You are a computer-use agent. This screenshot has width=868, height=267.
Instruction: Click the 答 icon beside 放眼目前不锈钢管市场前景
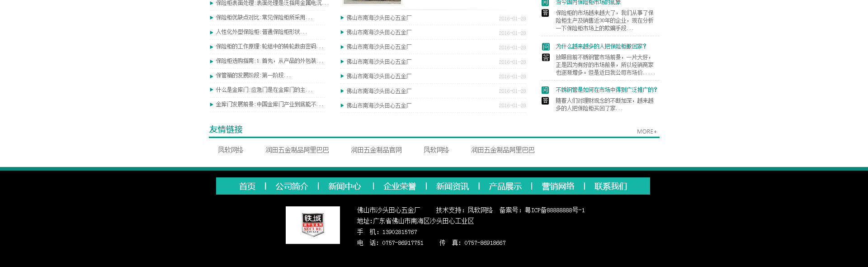point(546,57)
